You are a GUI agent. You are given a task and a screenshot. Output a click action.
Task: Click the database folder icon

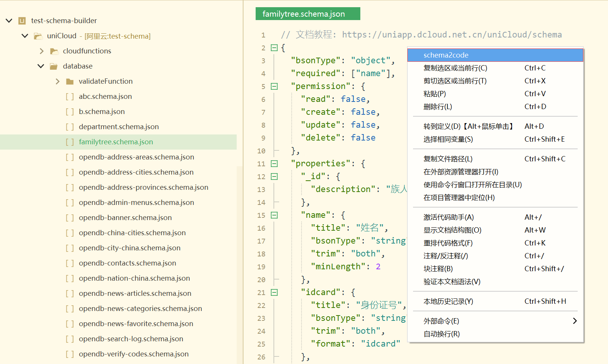[x=54, y=66]
